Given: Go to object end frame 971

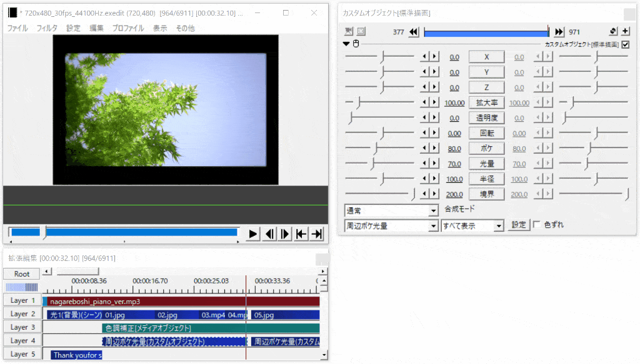Looking at the screenshot, I should [559, 32].
